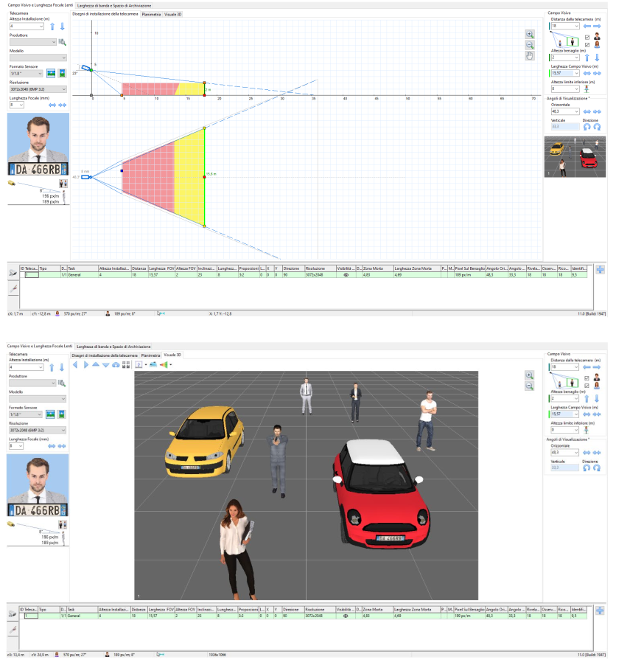The width and height of the screenshot is (644, 671).
Task: Click the grid layout icon in 3D toolbar
Action: coord(126,364)
